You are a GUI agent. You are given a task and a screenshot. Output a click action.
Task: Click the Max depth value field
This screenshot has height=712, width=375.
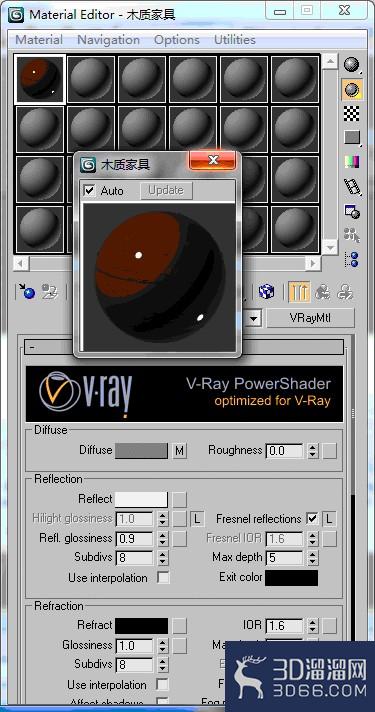click(x=284, y=558)
